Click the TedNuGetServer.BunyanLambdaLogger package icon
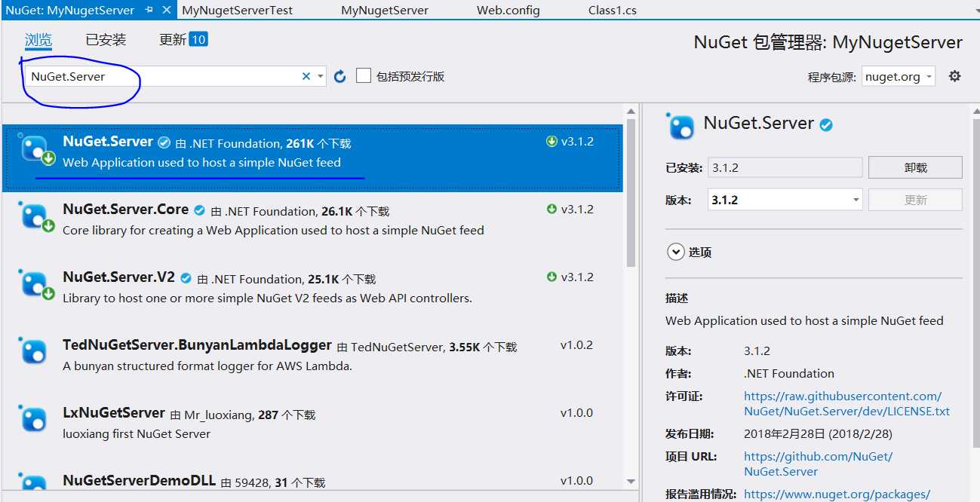Screen dimensions: 980x502 (x=33, y=351)
